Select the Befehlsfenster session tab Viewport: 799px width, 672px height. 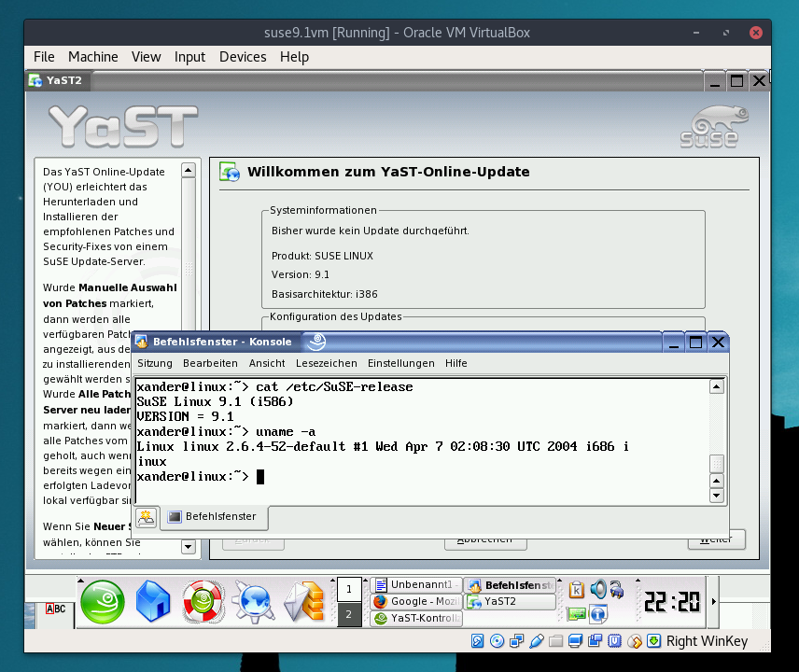[x=214, y=517]
